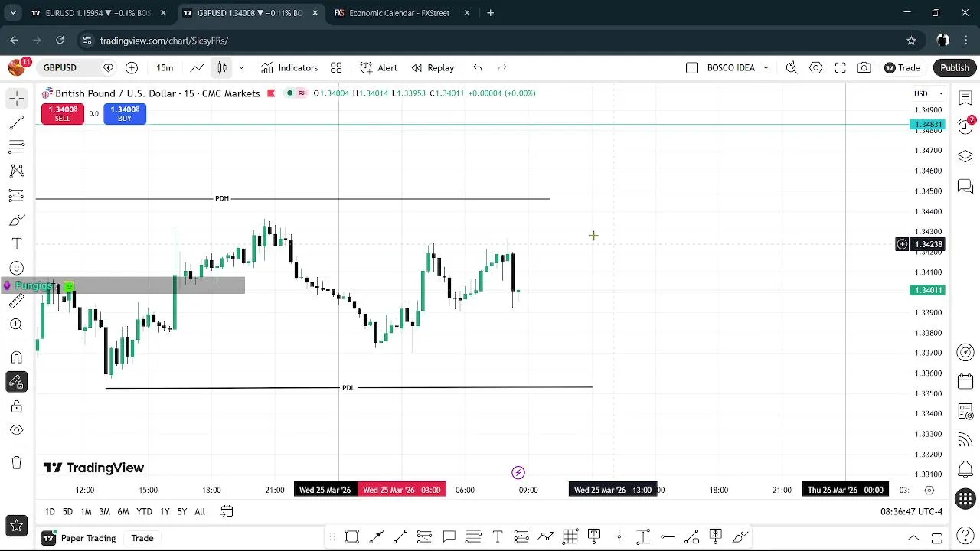Click the price axis 1.34831 label
This screenshot has width=980, height=551.
tap(927, 125)
